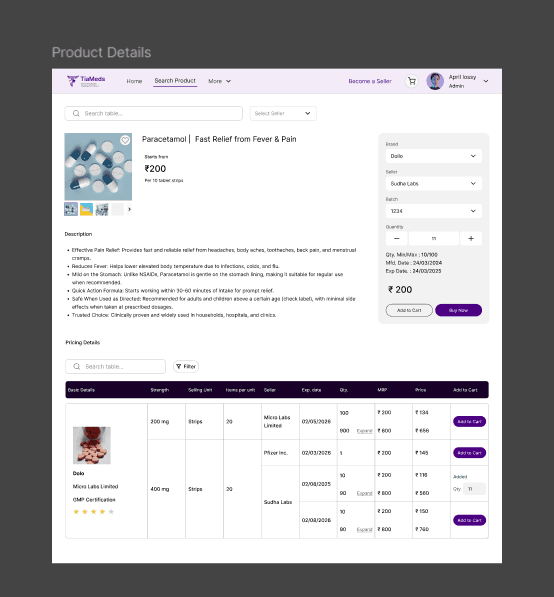This screenshot has width=554, height=597.
Task: Click the 5th grey rating star
Action: 111,512
